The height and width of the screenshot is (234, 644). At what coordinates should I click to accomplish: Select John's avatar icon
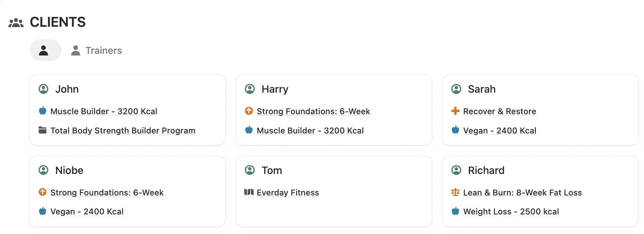(43, 88)
